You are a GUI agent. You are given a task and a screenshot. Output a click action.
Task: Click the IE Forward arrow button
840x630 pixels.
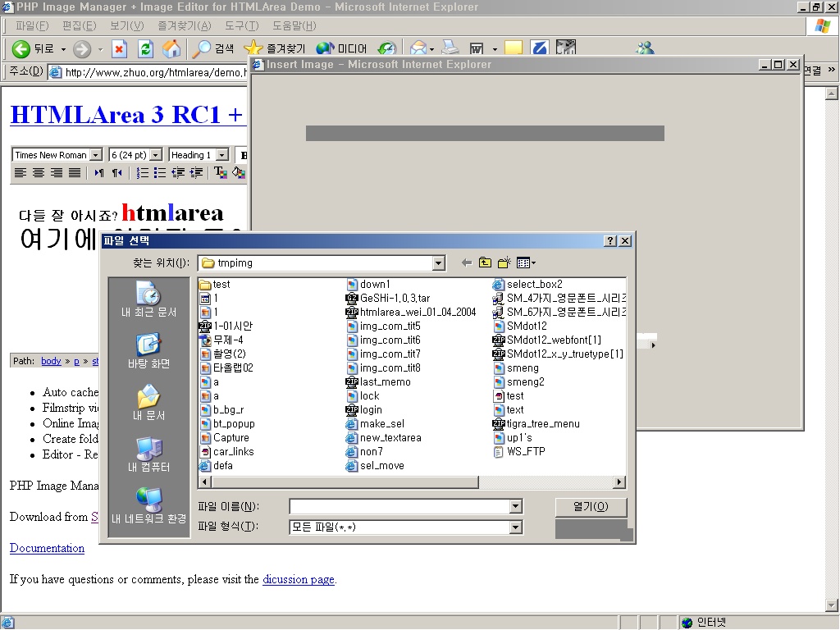[82, 48]
